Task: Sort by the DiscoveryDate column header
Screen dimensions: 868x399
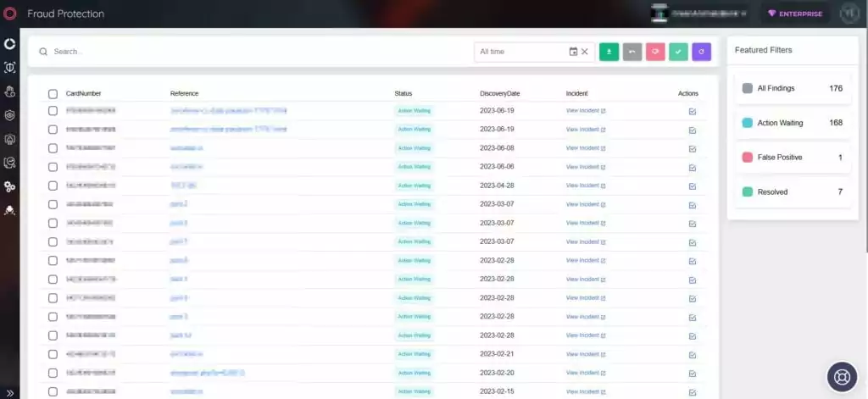Action: click(500, 93)
